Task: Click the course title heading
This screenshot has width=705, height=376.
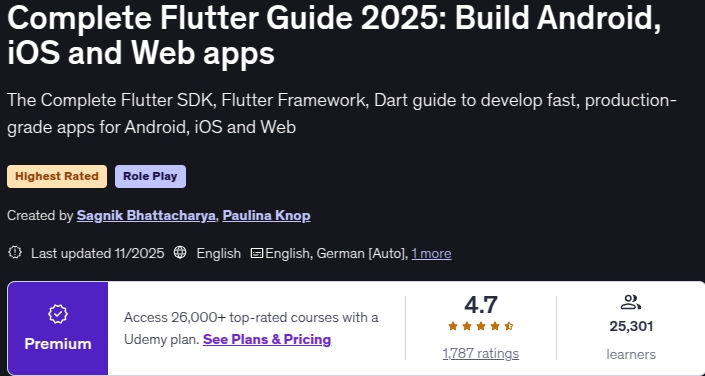Action: 334,35
